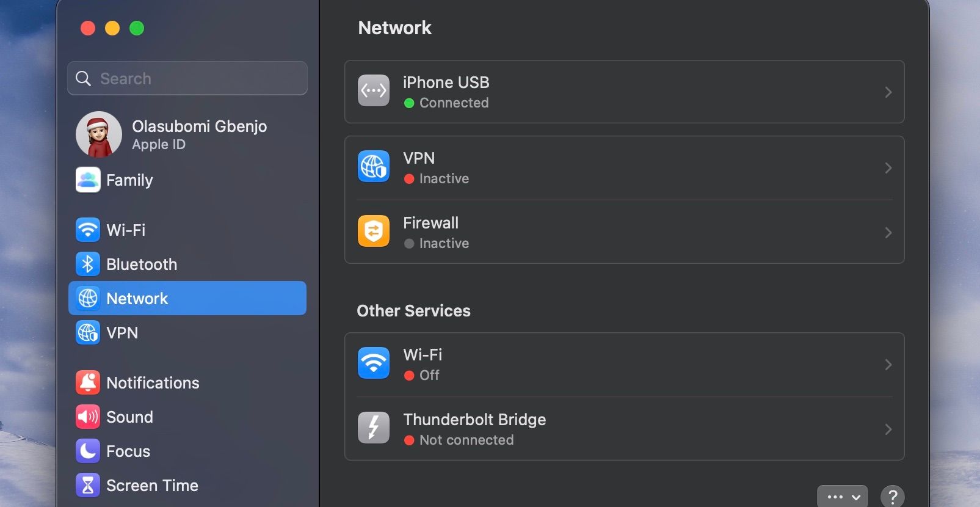
Task: Click the question mark help button
Action: tap(892, 497)
